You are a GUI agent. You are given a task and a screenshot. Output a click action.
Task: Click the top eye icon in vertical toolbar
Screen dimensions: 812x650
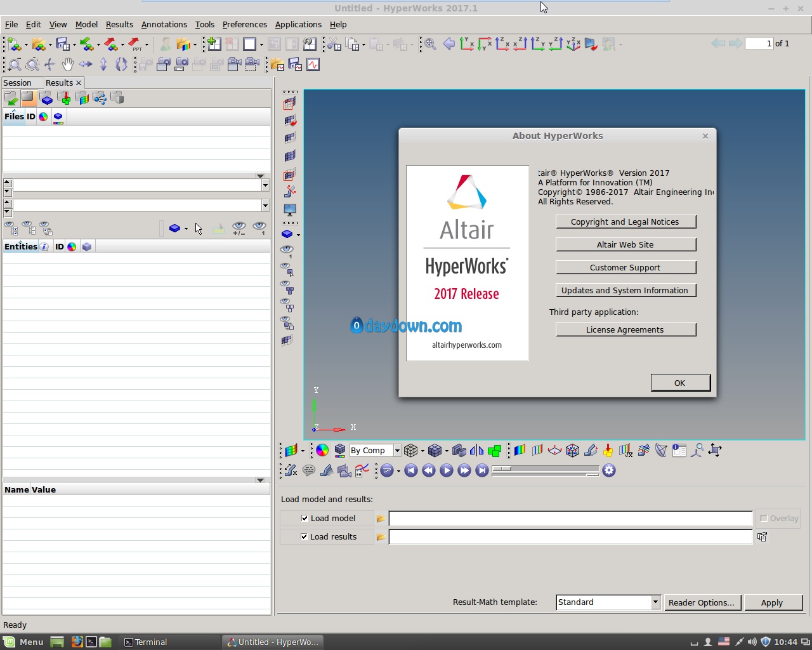point(287,251)
